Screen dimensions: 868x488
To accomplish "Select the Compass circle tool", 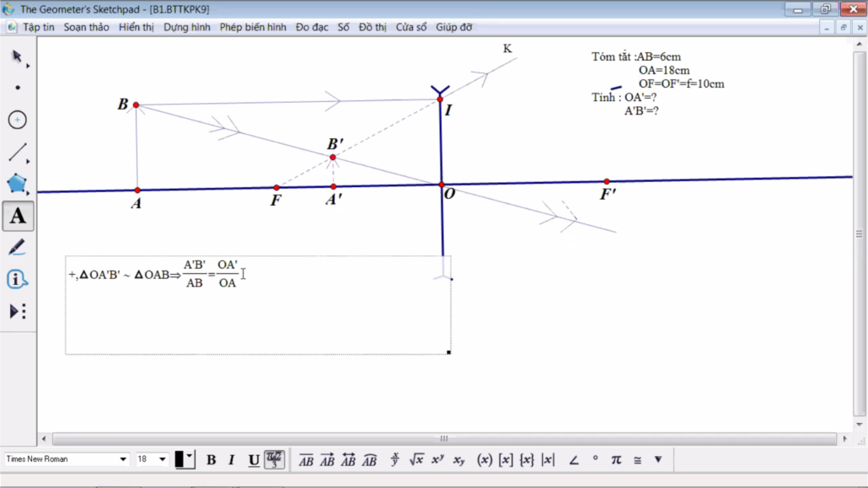I will [18, 120].
